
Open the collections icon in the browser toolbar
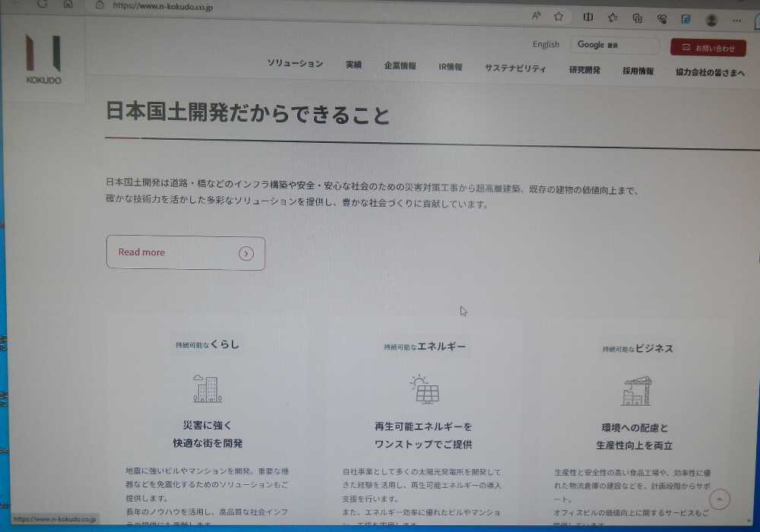(x=638, y=18)
